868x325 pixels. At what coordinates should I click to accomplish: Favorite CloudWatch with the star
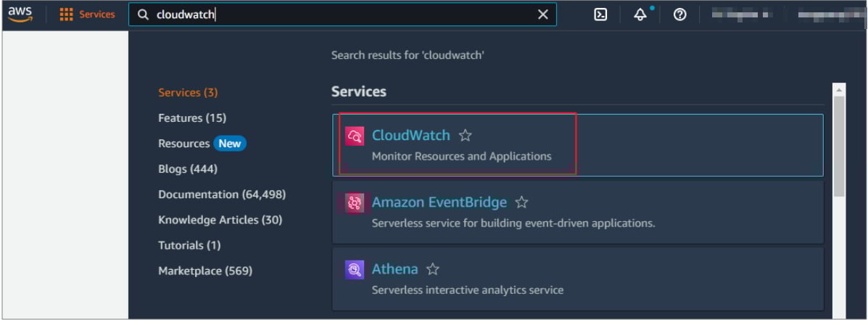pos(465,135)
